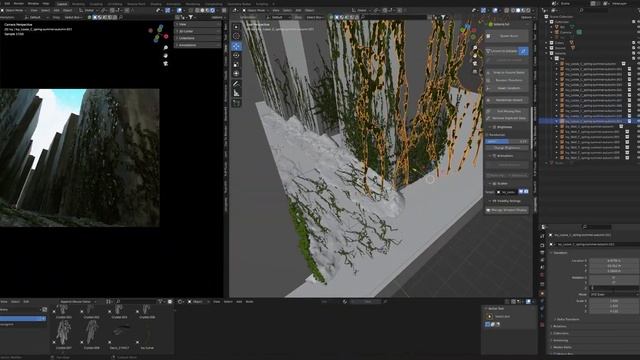The height and width of the screenshot is (360, 640).
Task: Open Select menu in right viewport header
Action: [287, 10]
